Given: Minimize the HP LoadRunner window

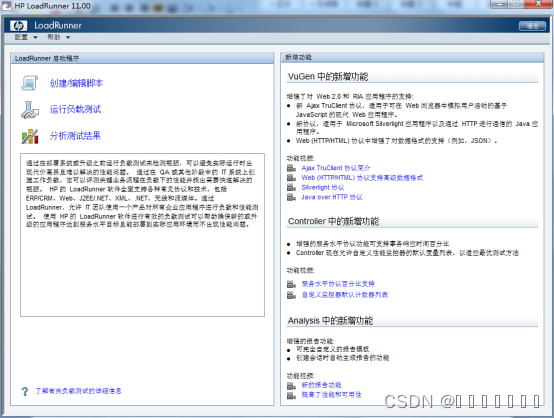Looking at the screenshot, I should tap(499, 4).
